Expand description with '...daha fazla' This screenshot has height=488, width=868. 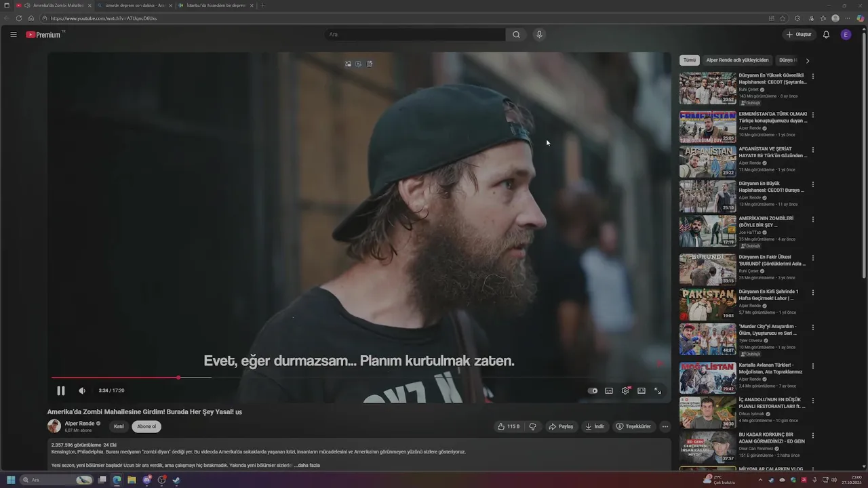(307, 466)
